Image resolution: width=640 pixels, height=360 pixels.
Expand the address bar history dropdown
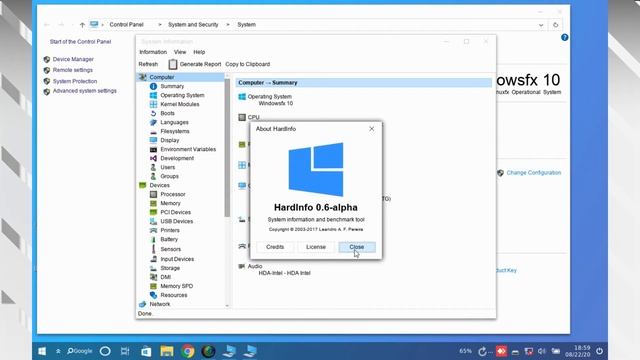click(x=541, y=25)
